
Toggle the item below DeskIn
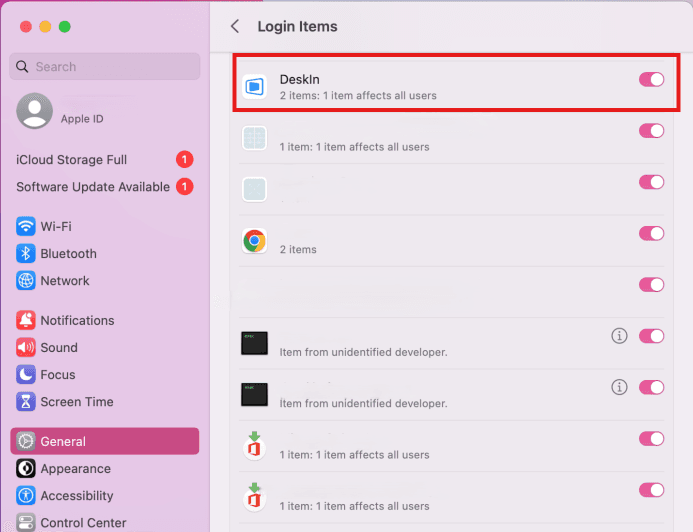651,131
